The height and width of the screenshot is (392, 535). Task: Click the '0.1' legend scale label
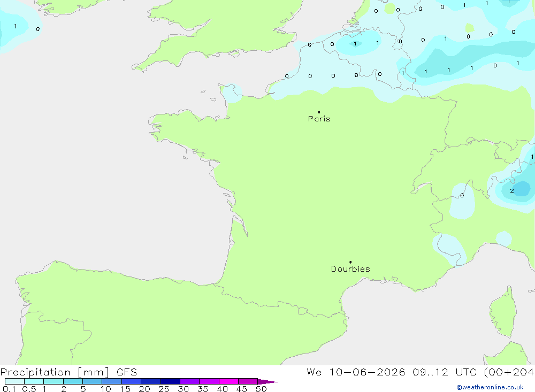click(x=9, y=389)
